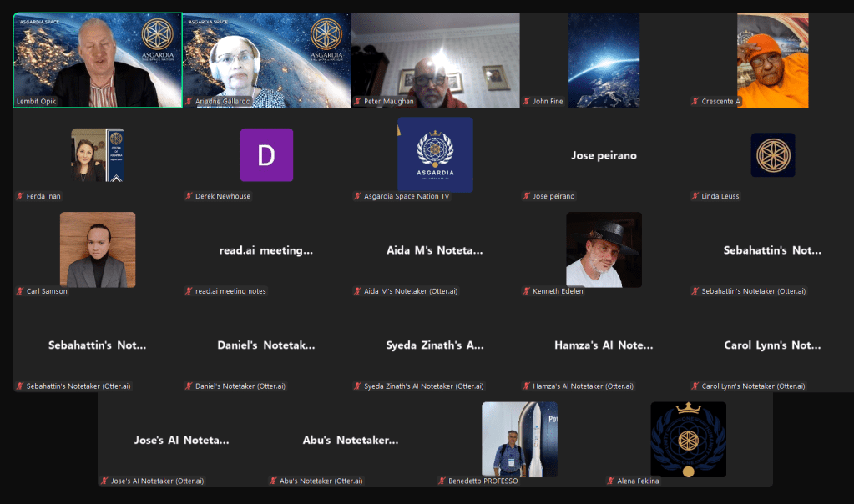Click muted mic icon for Asgardia Space Nation TV
Screen dimensions: 854x504
[x=357, y=197]
